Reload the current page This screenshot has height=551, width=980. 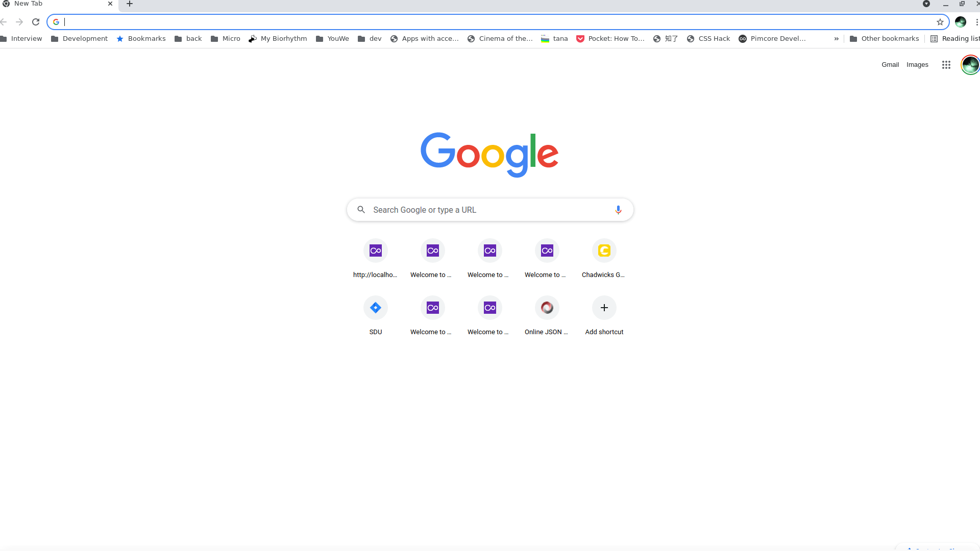pyautogui.click(x=36, y=22)
